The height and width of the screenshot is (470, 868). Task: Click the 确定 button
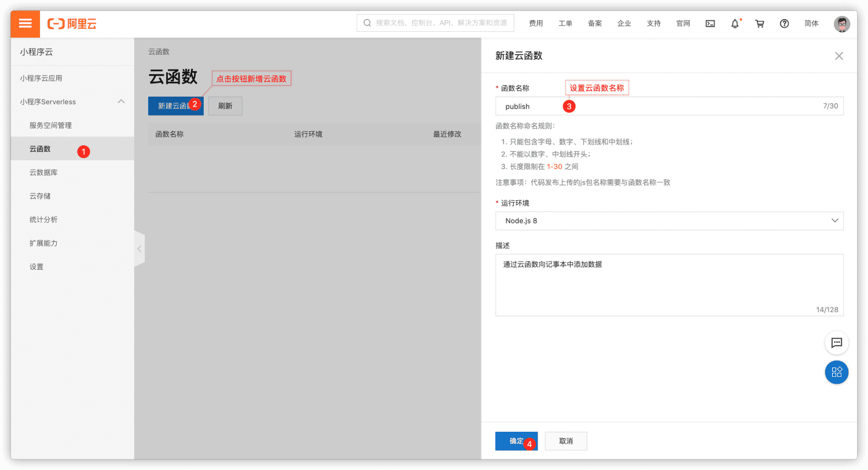click(x=516, y=441)
